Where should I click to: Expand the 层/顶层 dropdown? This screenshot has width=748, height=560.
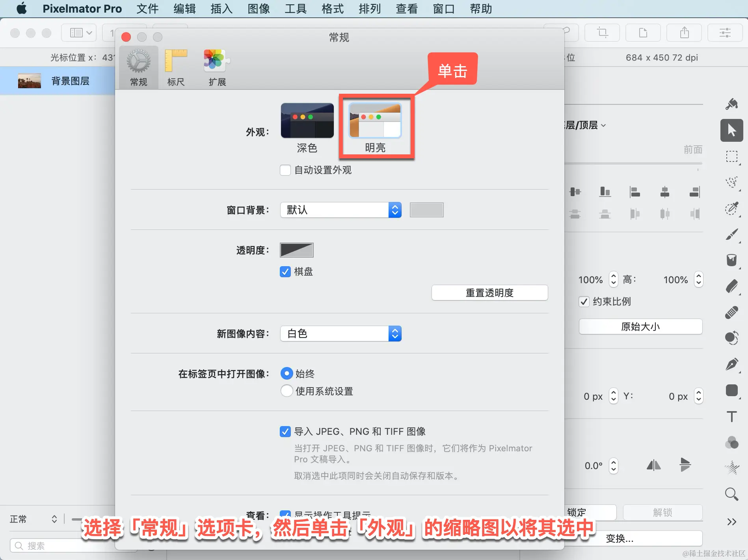[x=585, y=125]
